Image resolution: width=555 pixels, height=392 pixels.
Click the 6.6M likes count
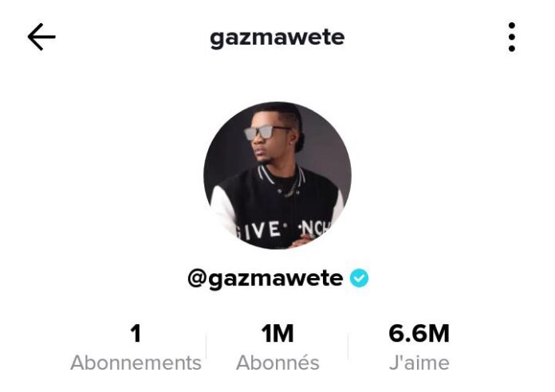pyautogui.click(x=419, y=334)
